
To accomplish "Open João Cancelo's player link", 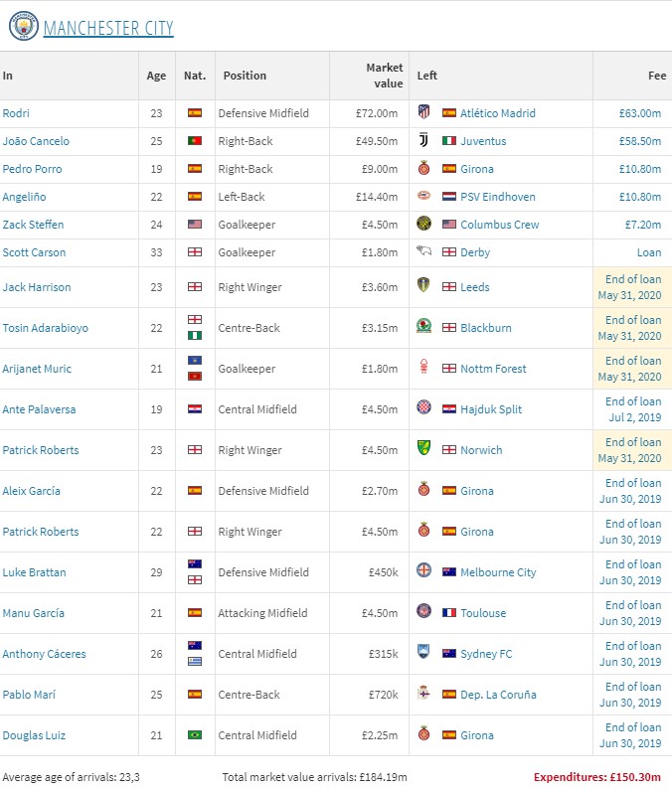I will (x=36, y=141).
